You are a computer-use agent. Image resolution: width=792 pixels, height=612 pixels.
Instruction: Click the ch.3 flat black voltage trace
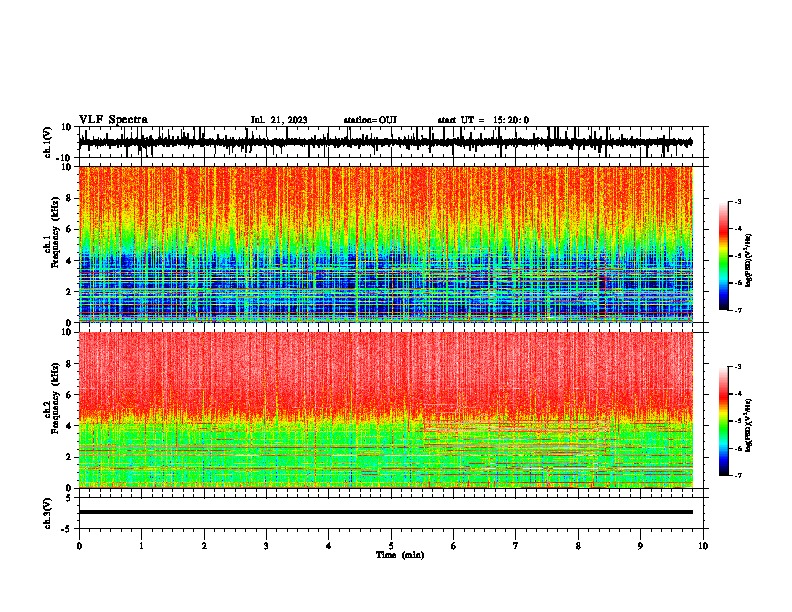click(385, 512)
